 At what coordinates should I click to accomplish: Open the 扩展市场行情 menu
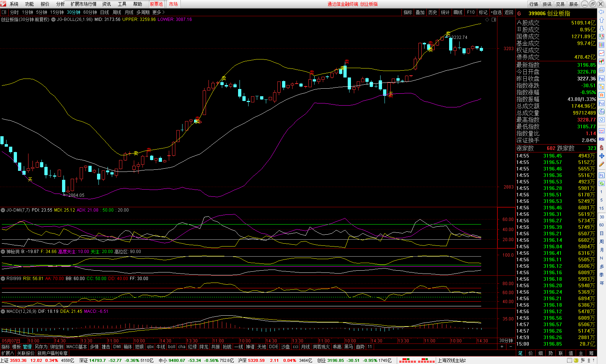pos(84,4)
